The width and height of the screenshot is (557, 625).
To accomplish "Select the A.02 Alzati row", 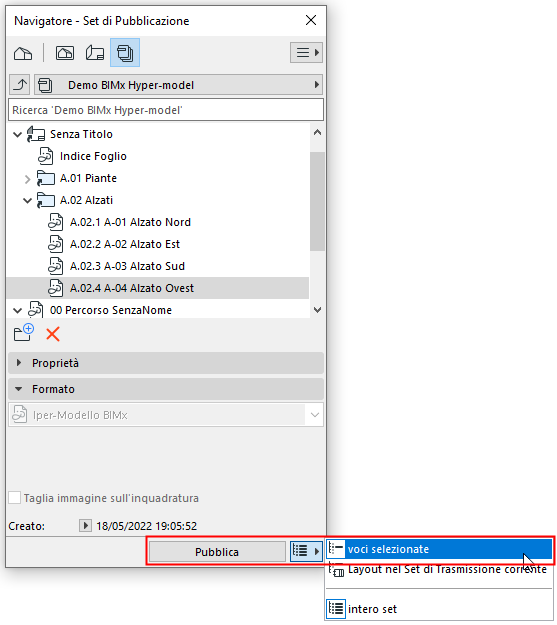I will pyautogui.click(x=87, y=200).
